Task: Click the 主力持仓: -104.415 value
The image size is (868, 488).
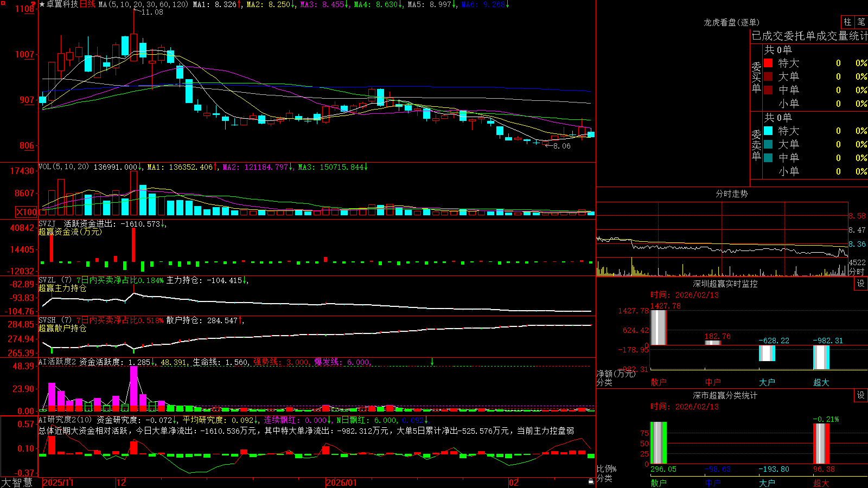Action: point(207,280)
